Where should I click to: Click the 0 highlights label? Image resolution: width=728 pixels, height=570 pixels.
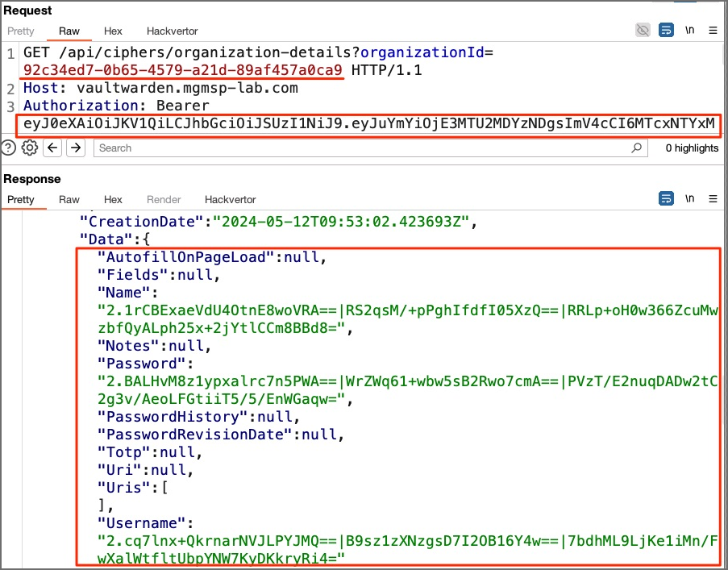(692, 148)
